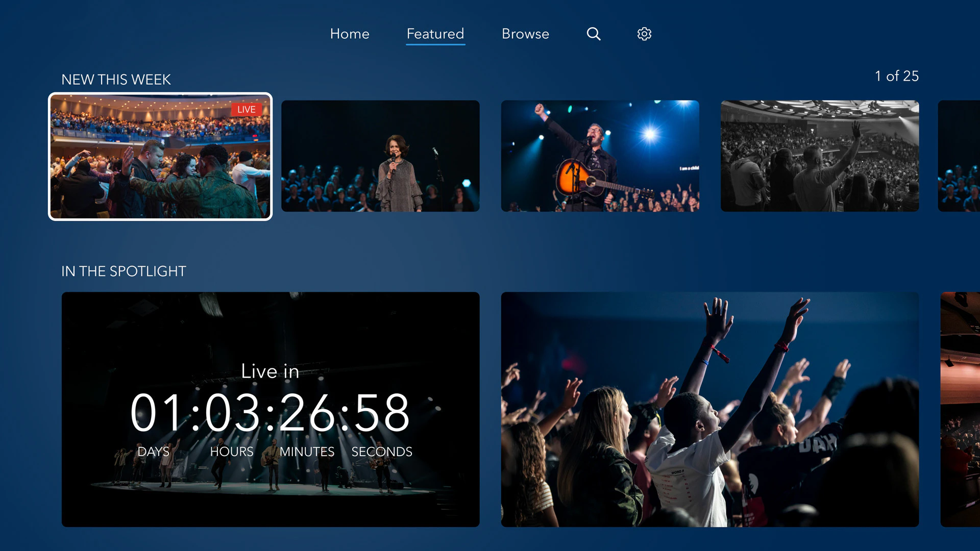
Task: Click the NEW THIS WEEK section heading
Action: coord(116,80)
